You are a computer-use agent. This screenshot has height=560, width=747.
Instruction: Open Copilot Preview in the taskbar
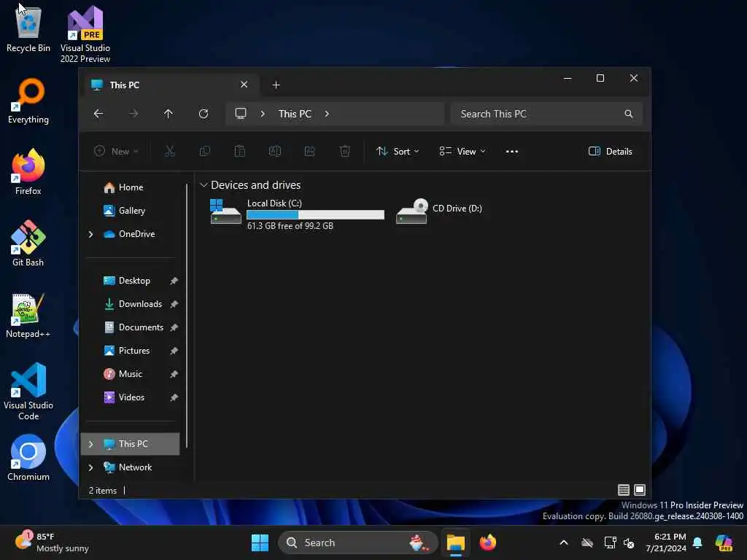724,542
